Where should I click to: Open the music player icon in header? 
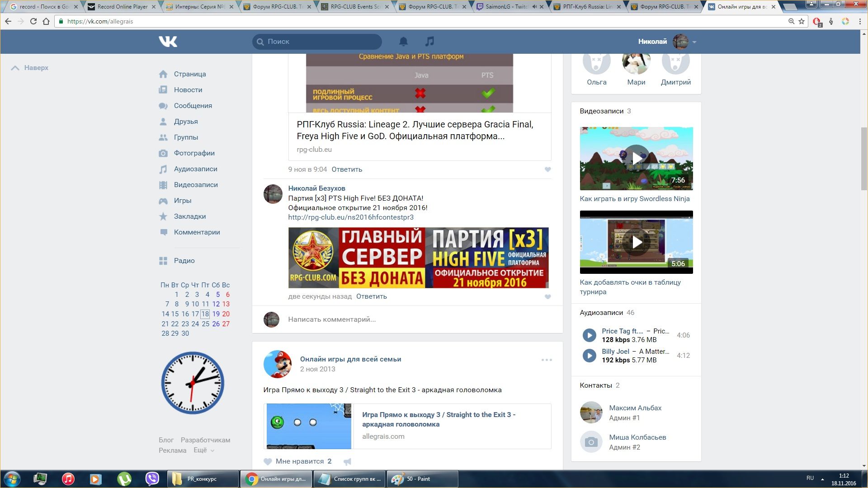(429, 42)
